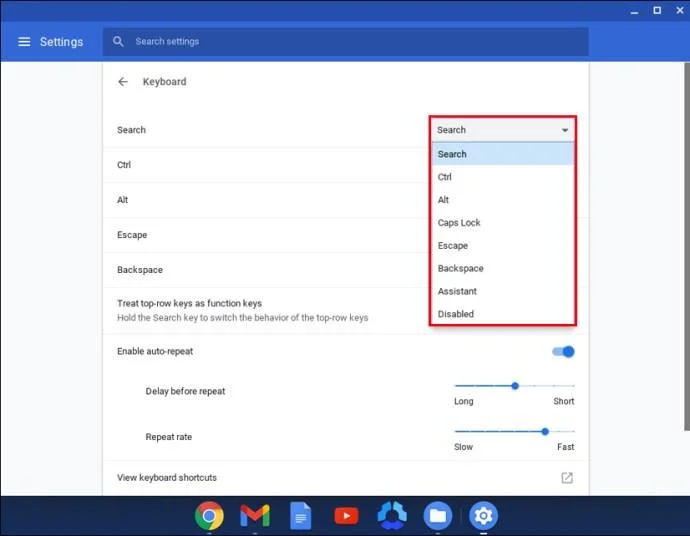Click the Hold the Search key description
690x536 pixels.
[242, 318]
